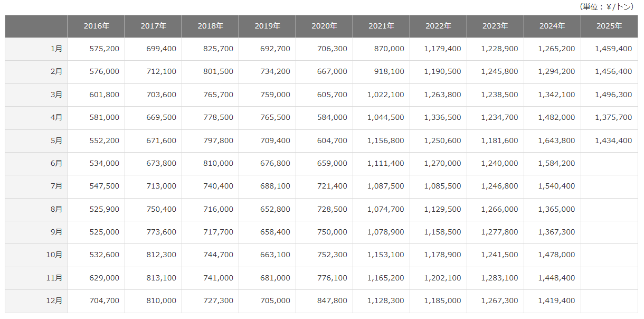Viewport: 644px width, 319px height.
Task: Select the 2018年 column header
Action: (210, 26)
